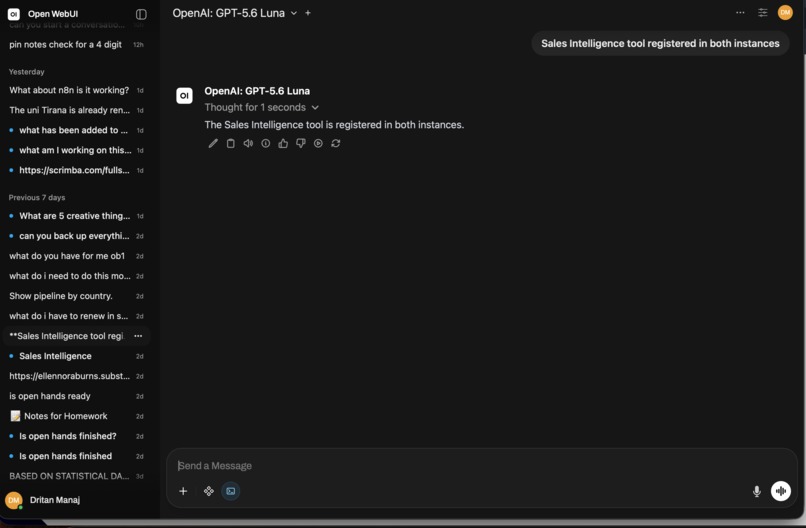The width and height of the screenshot is (806, 528).
Task: Open the DM user avatar menu top right
Action: 785,12
